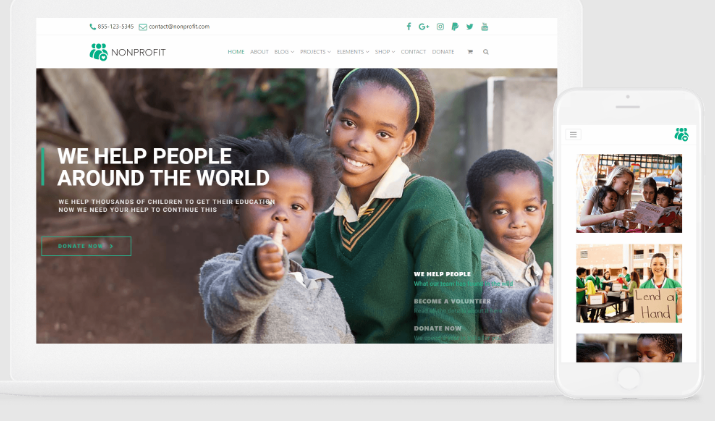Open the Google Plus social icon
The image size is (715, 421).
tap(424, 27)
